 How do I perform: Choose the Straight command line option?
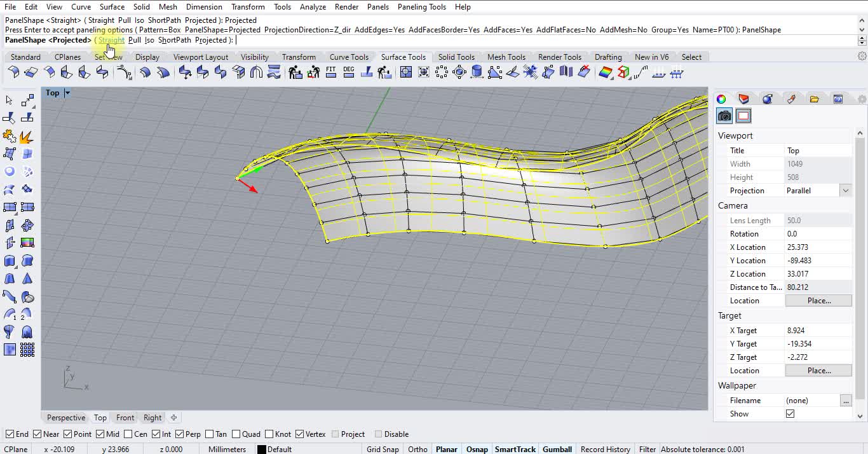point(111,40)
